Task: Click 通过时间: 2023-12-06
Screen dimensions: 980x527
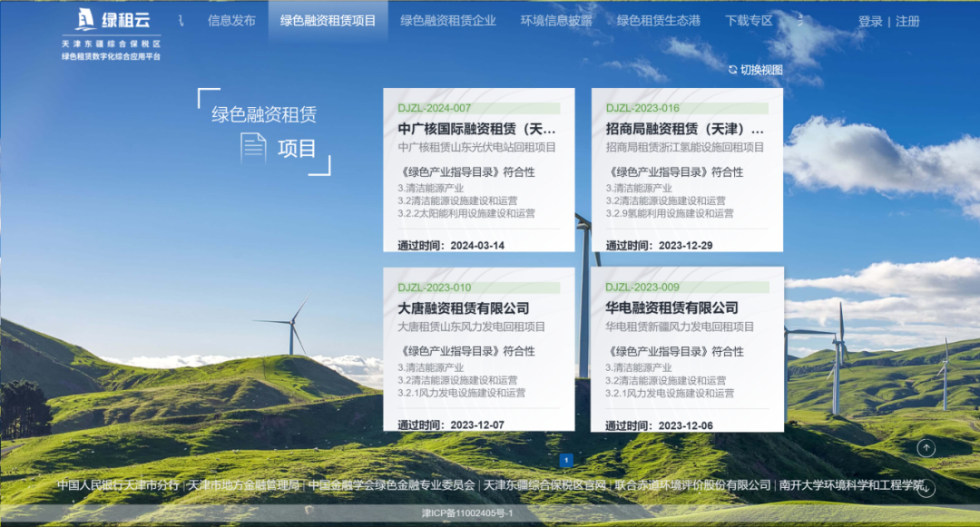Action: pyautogui.click(x=659, y=425)
